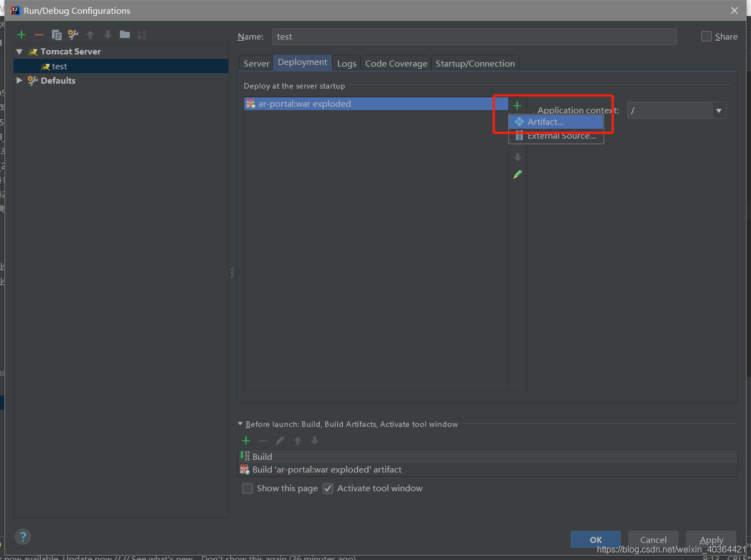The image size is (751, 560).
Task: Tick the Show this page checkbox
Action: click(248, 488)
